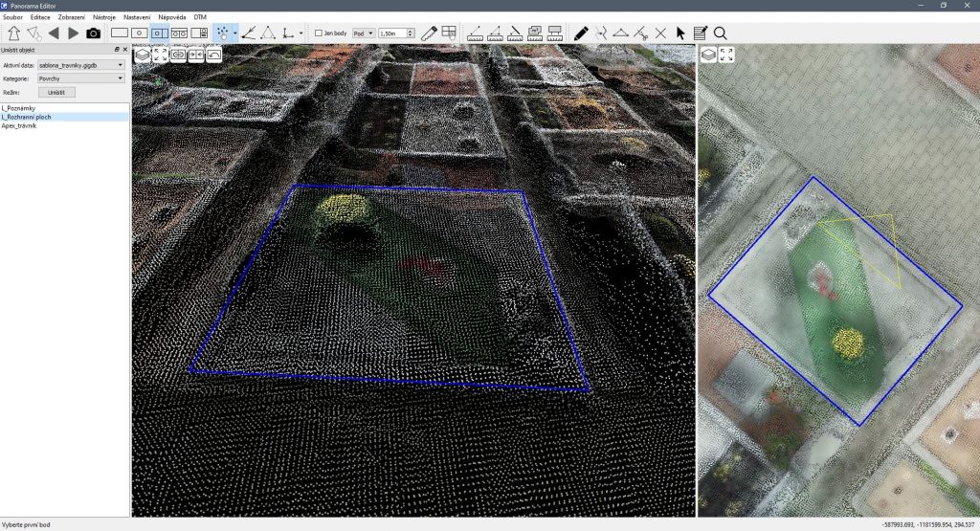The image size is (980, 531).
Task: Open the Nástroje menu
Action: coord(104,17)
